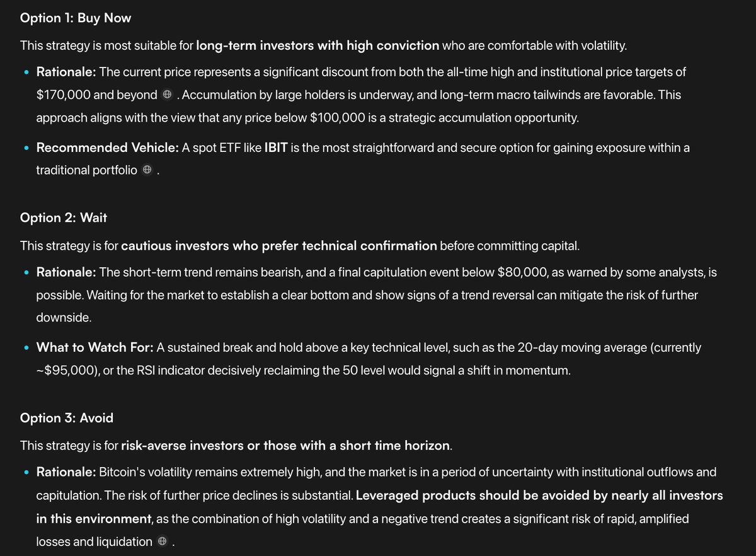Click the "~$95,000" moving average value
The width and height of the screenshot is (756, 556).
tap(63, 371)
